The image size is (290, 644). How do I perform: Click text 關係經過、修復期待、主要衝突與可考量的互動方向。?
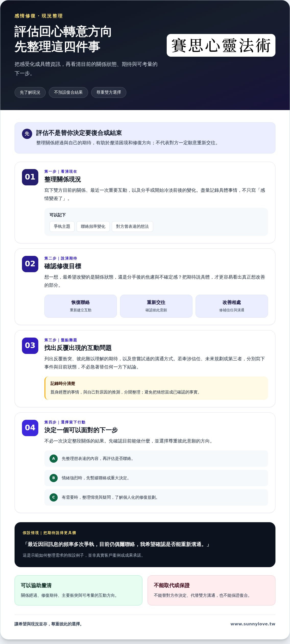pyautogui.click(x=70, y=595)
